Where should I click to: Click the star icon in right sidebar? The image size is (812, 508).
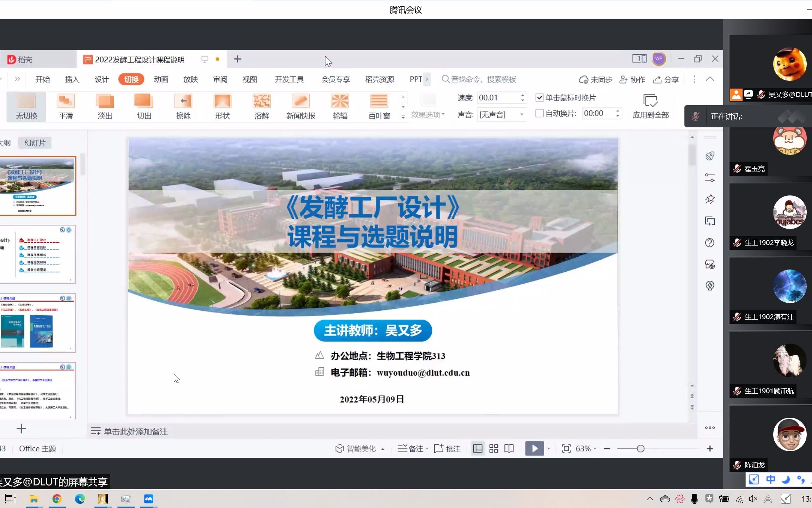click(710, 199)
